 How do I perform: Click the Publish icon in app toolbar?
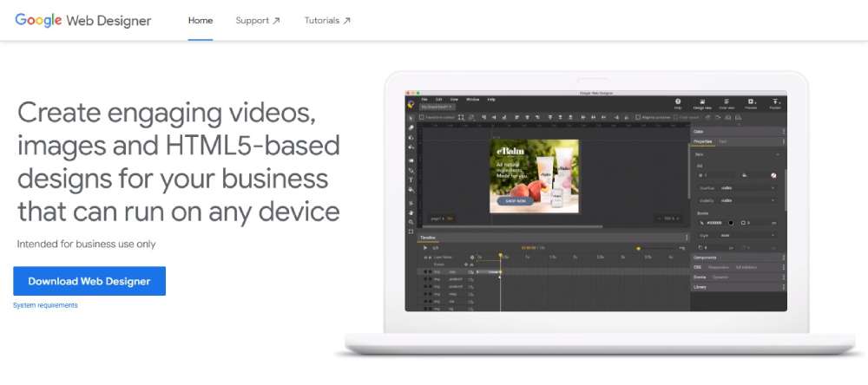tap(775, 103)
